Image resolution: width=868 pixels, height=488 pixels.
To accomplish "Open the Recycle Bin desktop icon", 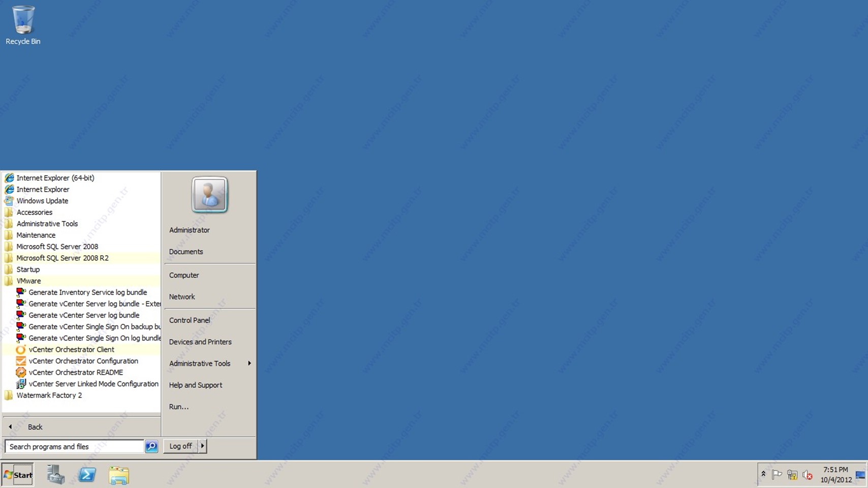I will coord(23,25).
